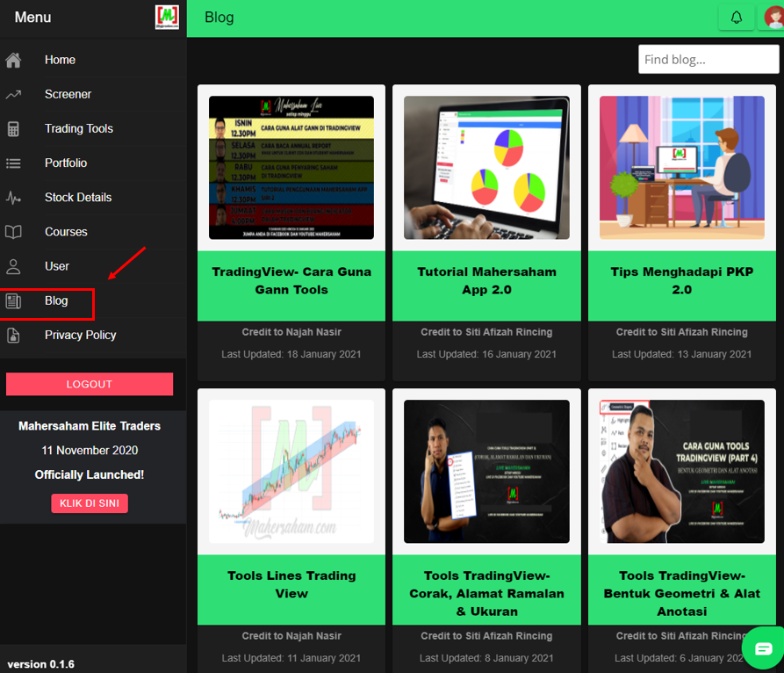Screen dimensions: 784x673
Task: Click the Privacy Policy locked-document icon
Action: [x=13, y=335]
